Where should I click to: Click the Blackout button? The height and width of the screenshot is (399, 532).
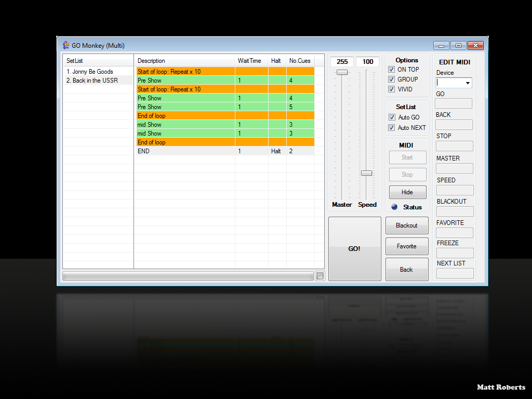point(406,225)
